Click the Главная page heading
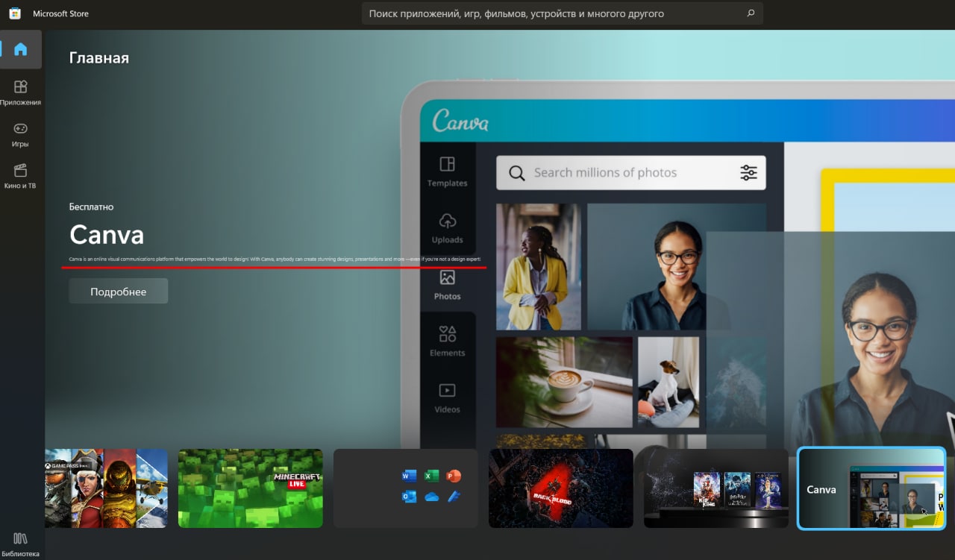955x560 pixels. tap(99, 58)
